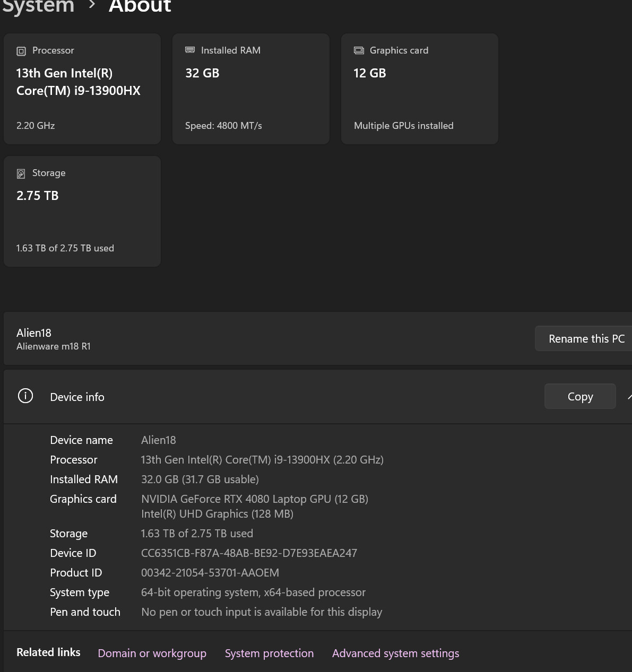
Task: Collapse the Device info section chevron
Action: 629,397
